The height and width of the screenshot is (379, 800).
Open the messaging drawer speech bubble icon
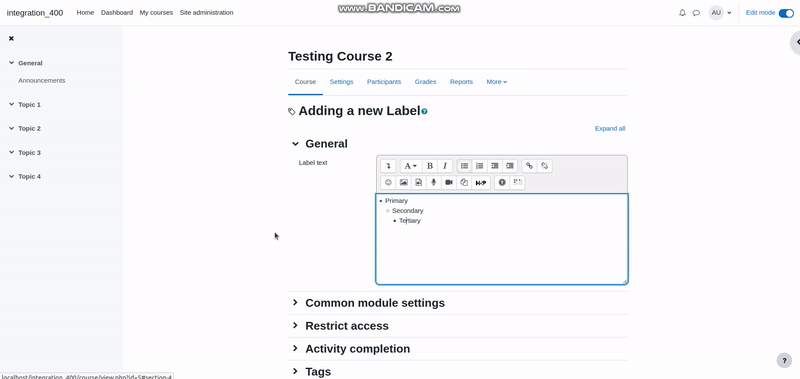click(x=696, y=13)
